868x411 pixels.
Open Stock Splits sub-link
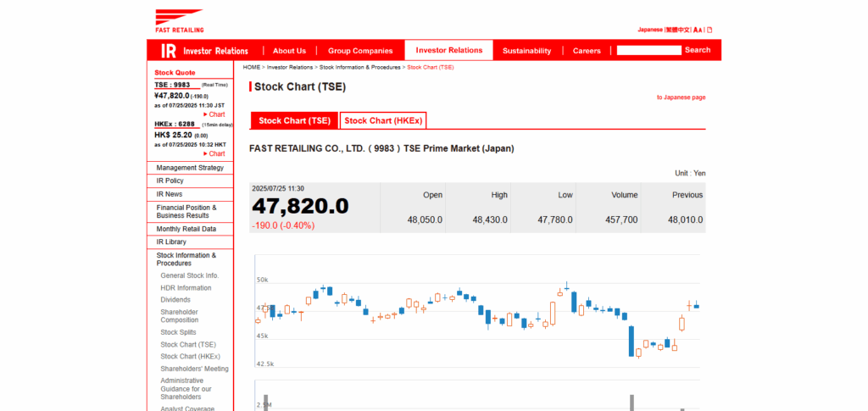click(x=178, y=332)
